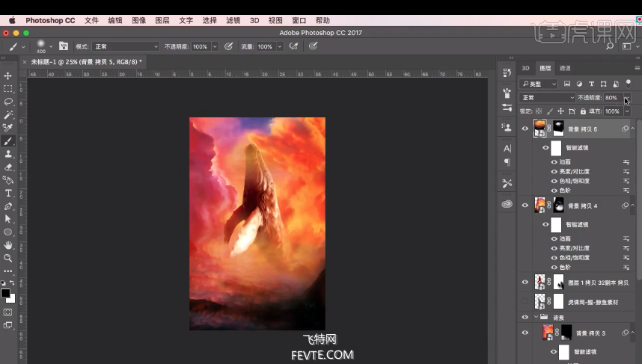Show the 虎课网-鲲-鲸鱼素材 layer
Screen dimensions: 642x364
coord(525,302)
